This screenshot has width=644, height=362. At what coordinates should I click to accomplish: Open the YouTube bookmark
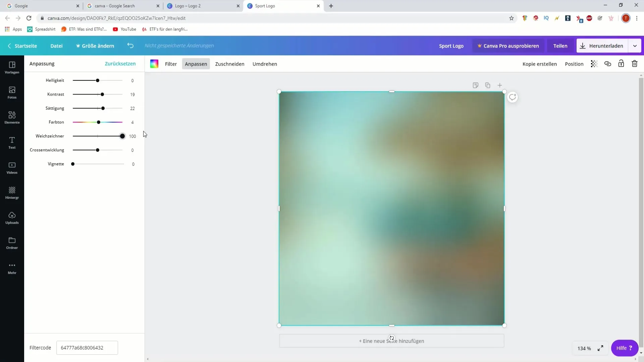(x=124, y=29)
